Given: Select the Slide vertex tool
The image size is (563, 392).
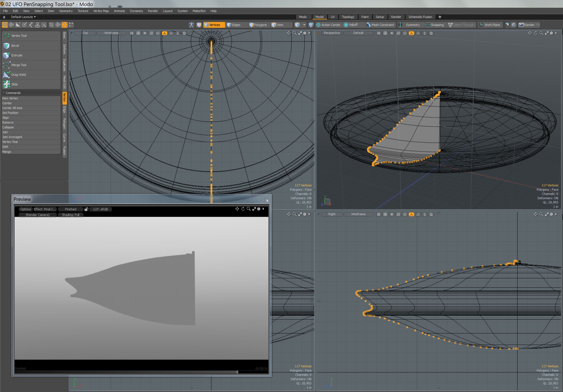Looking at the screenshot, I should pyautogui.click(x=14, y=84).
